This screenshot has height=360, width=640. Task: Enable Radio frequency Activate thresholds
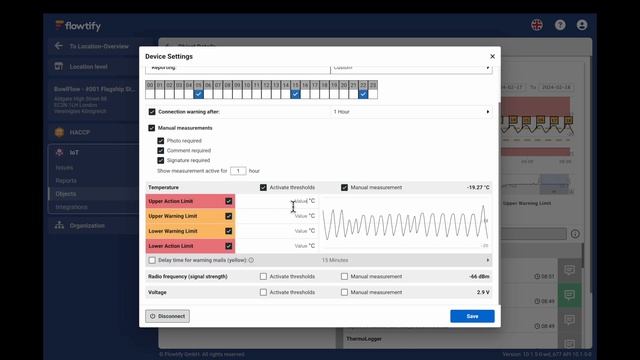[x=263, y=276]
